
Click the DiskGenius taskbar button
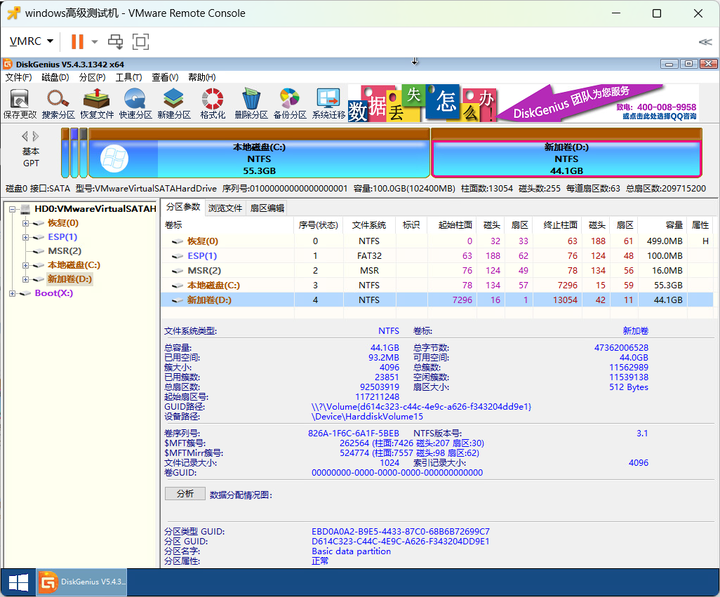pyautogui.click(x=82, y=582)
